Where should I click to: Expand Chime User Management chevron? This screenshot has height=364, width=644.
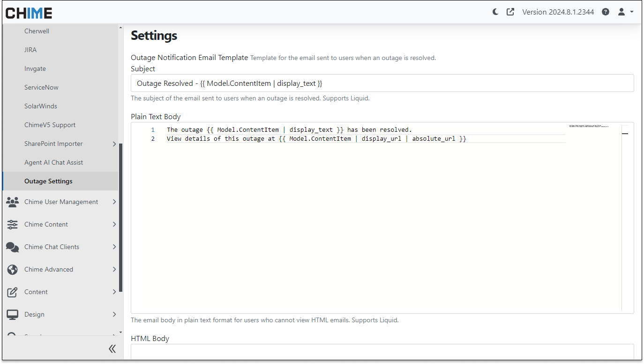(x=114, y=202)
